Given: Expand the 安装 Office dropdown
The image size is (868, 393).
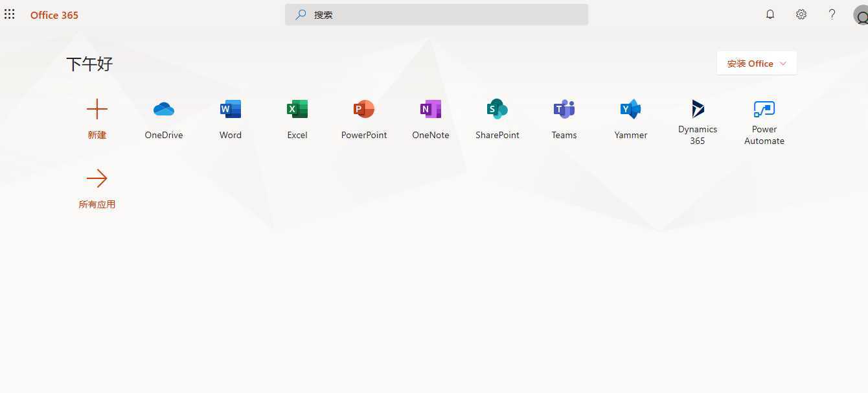Looking at the screenshot, I should (757, 64).
